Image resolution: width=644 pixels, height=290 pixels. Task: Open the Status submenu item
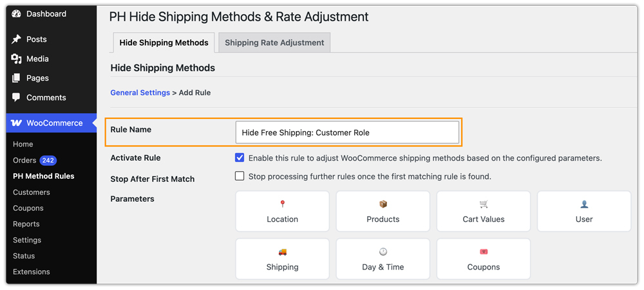click(24, 256)
